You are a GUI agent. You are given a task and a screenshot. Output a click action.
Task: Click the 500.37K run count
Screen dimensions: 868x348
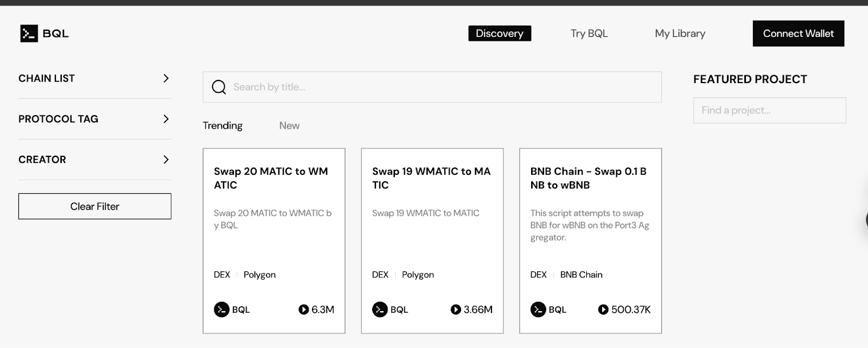click(x=631, y=309)
